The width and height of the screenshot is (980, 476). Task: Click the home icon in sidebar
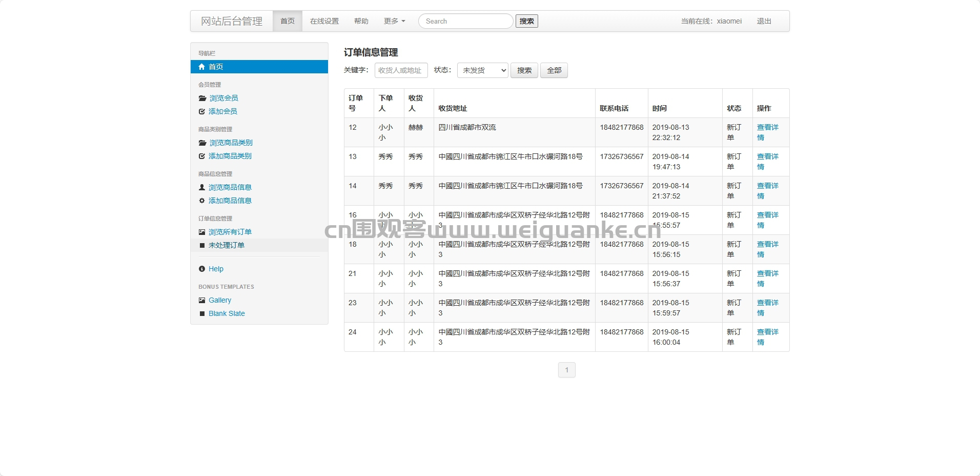(202, 67)
